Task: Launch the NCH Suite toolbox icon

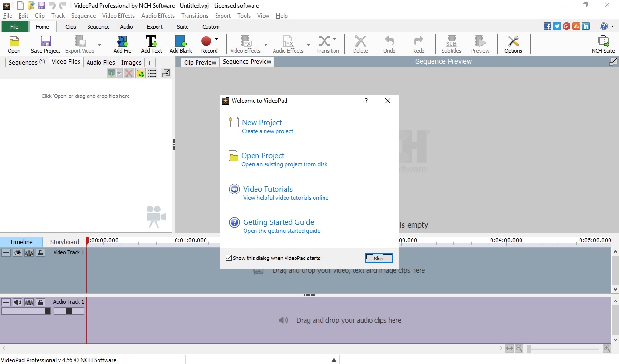Action: pyautogui.click(x=603, y=41)
